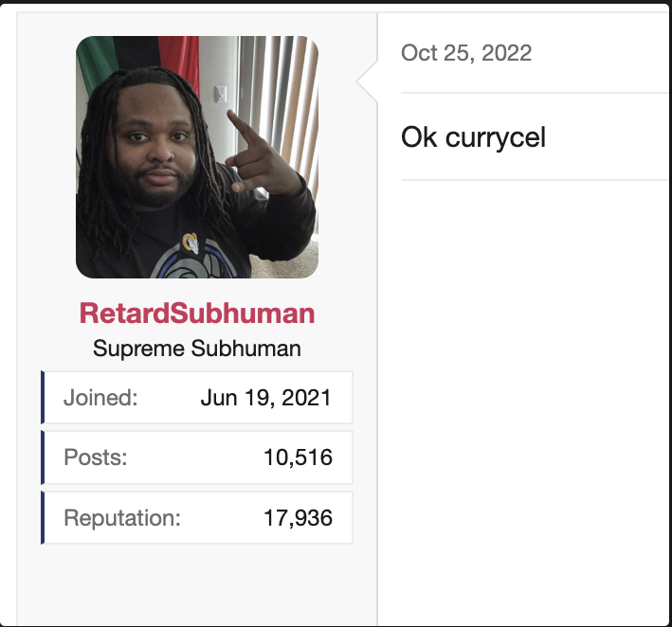Image resolution: width=672 pixels, height=627 pixels.
Task: Click the empty post body below message
Action: pos(524,403)
